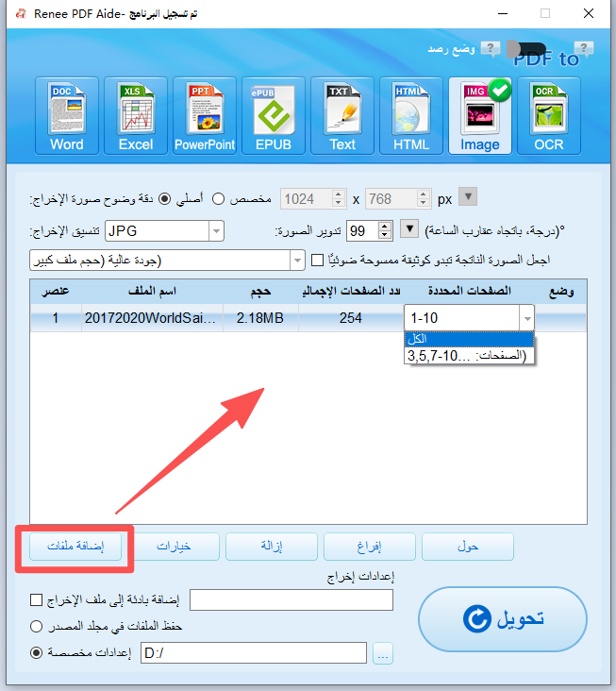Screen dimensions: 616x691
Task: Tick the add prefix to output checkbox
Action: (x=36, y=599)
